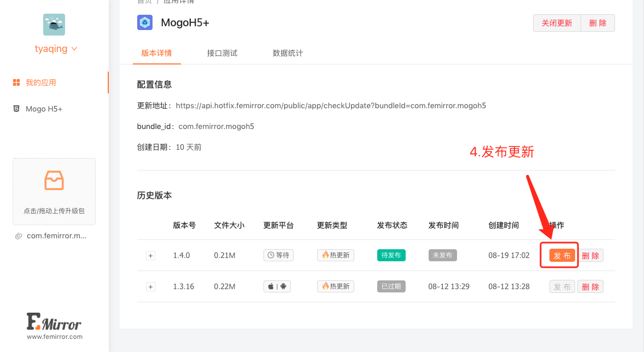Click the 08-19 17:02 created time cell
The width and height of the screenshot is (644, 352).
tap(509, 255)
